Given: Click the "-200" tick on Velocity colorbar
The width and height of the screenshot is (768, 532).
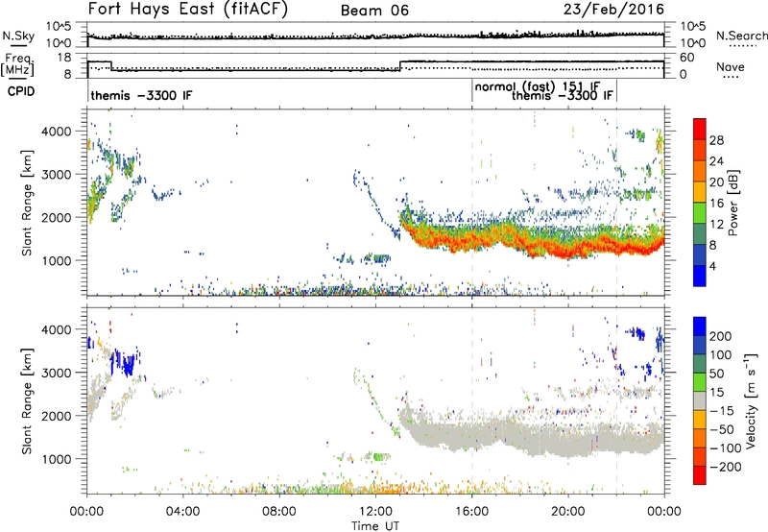Looking at the screenshot, I should [725, 467].
